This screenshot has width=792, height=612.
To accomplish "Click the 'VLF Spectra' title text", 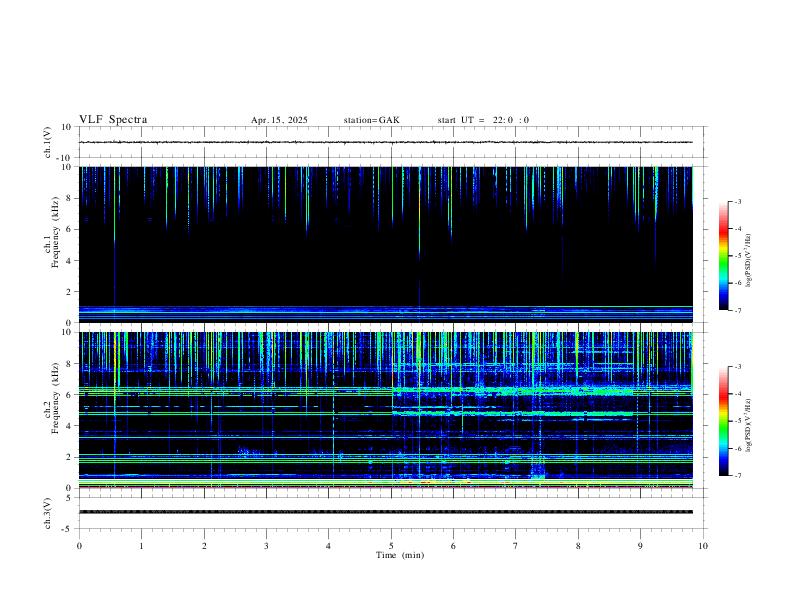I will tap(113, 120).
